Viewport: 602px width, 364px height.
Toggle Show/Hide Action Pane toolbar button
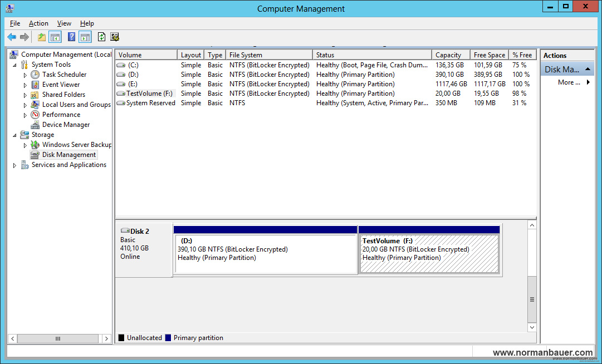click(x=85, y=37)
